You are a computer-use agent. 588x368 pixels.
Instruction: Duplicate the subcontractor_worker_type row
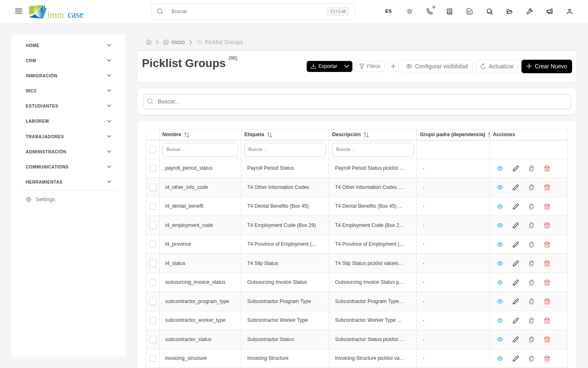531,321
